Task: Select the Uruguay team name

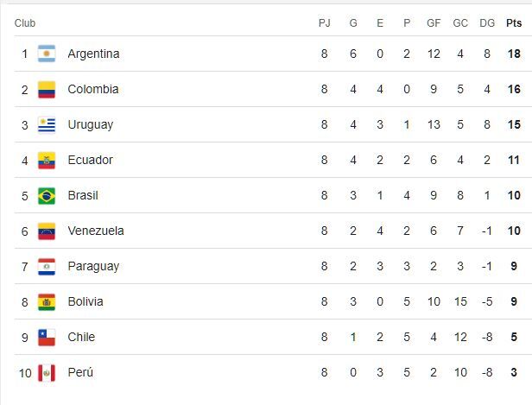Action: [91, 125]
